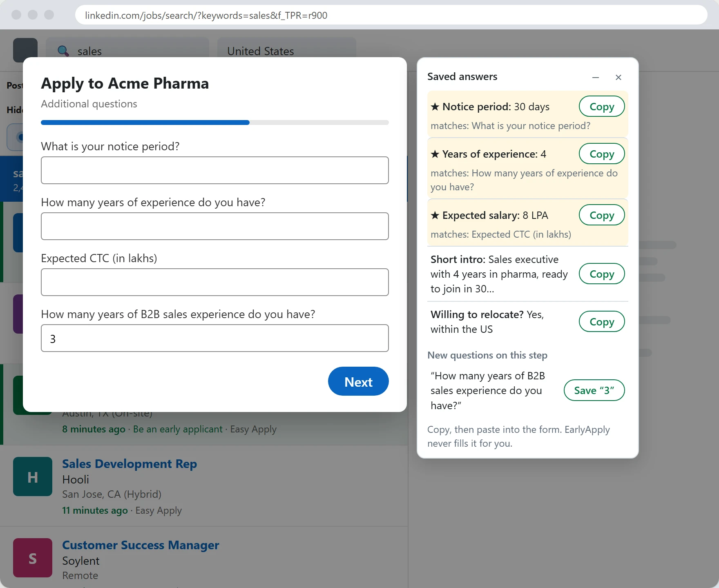This screenshot has height=588, width=719.
Task: Click the Expected CTC input field
Action: 215,282
